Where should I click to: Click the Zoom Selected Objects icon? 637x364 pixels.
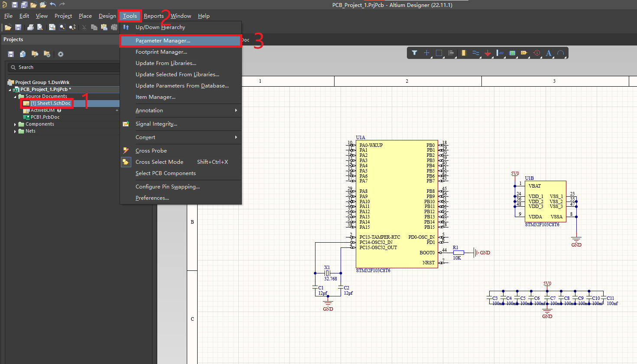[x=72, y=27]
